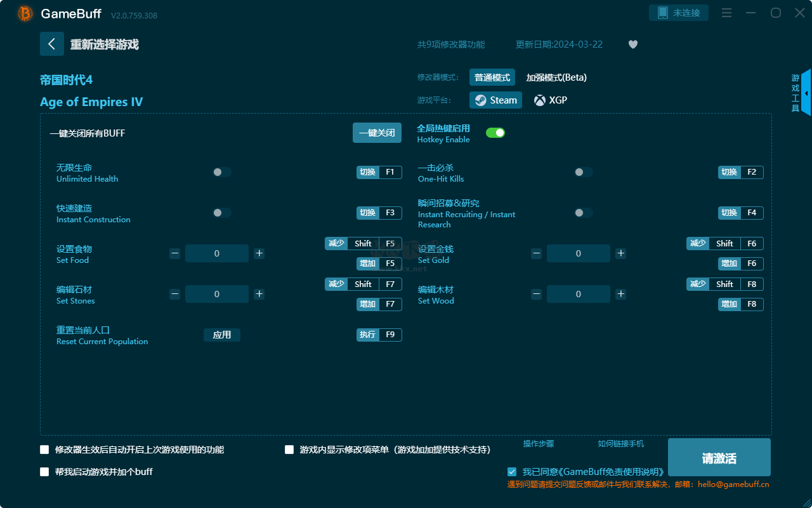Enable Unlimited Health toggle
Screen dimensions: 812x508
pyautogui.click(x=222, y=172)
